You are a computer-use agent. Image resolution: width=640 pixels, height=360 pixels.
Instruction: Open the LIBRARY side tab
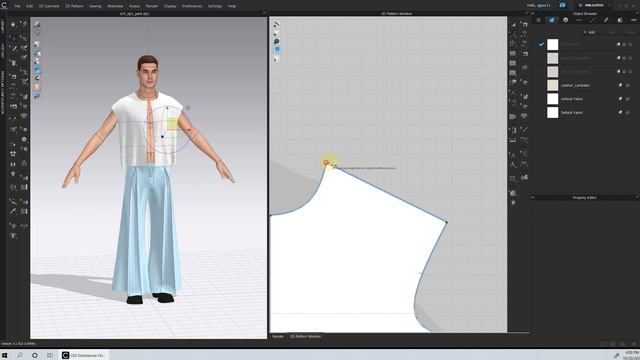tap(2, 27)
